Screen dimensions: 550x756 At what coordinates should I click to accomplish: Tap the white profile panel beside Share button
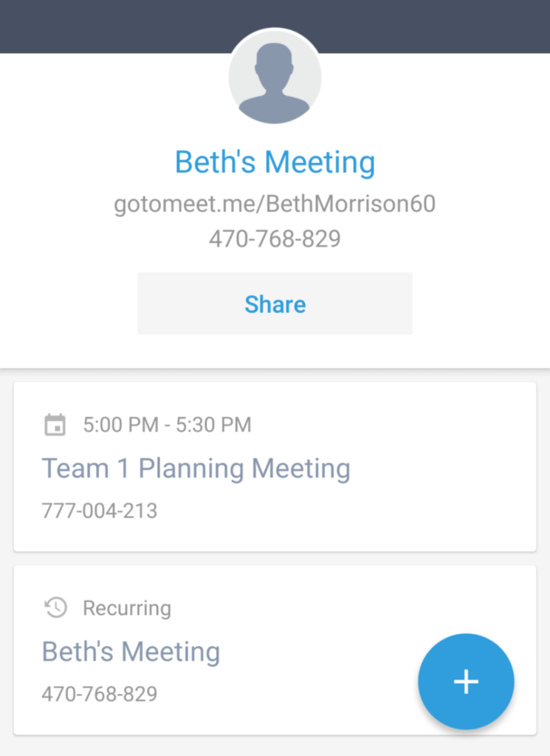coord(481,303)
